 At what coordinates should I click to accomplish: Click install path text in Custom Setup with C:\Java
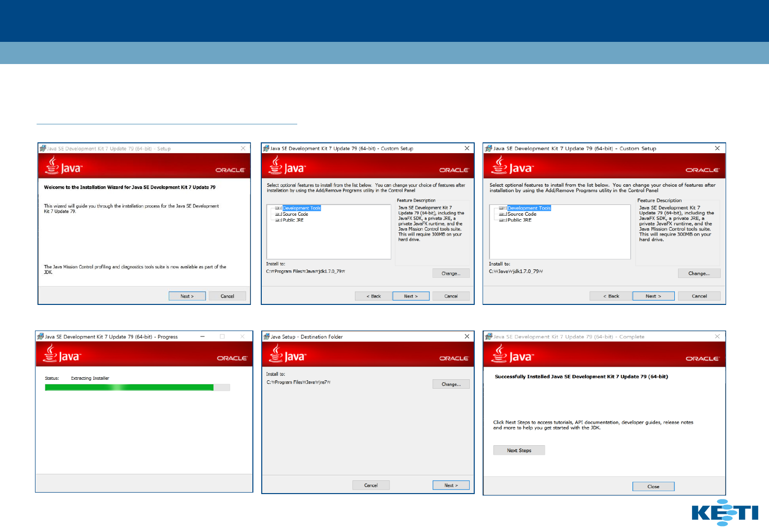(516, 271)
